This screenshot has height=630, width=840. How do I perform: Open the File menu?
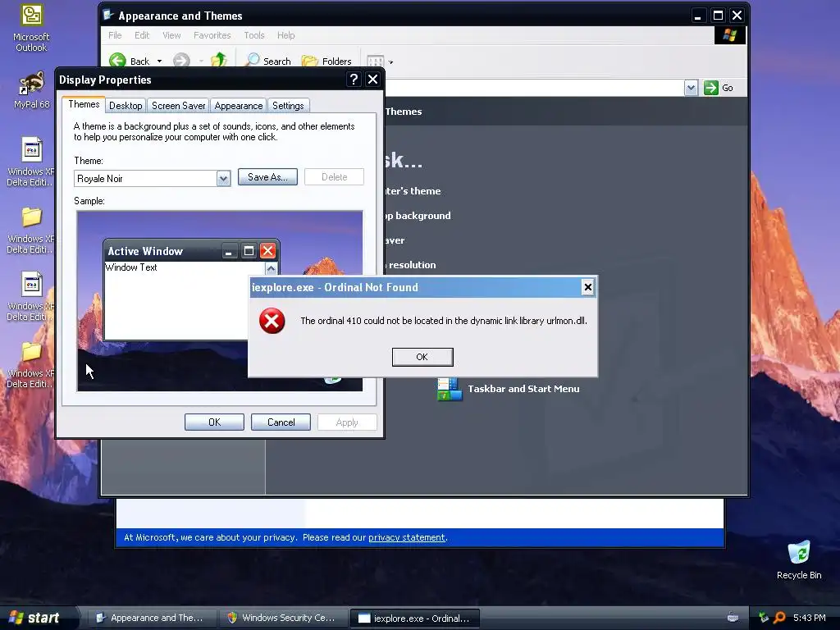115,35
